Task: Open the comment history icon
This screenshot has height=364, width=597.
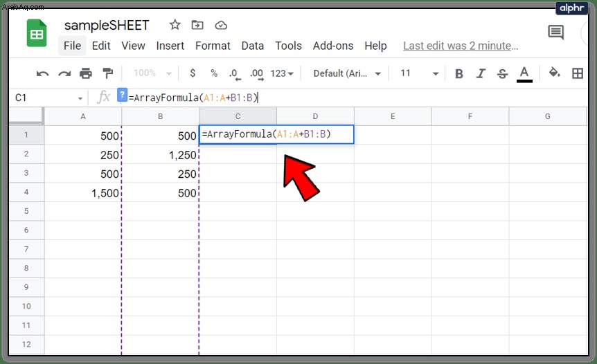Action: coord(556,33)
